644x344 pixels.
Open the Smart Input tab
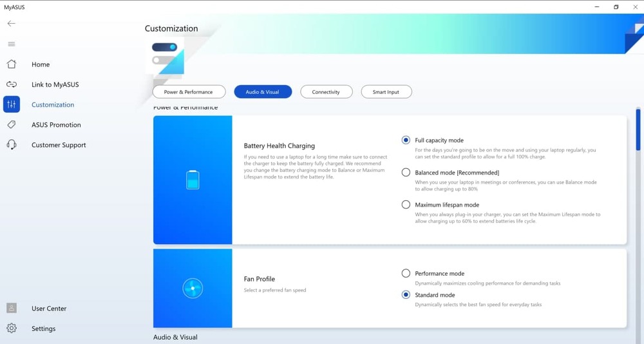(x=386, y=91)
